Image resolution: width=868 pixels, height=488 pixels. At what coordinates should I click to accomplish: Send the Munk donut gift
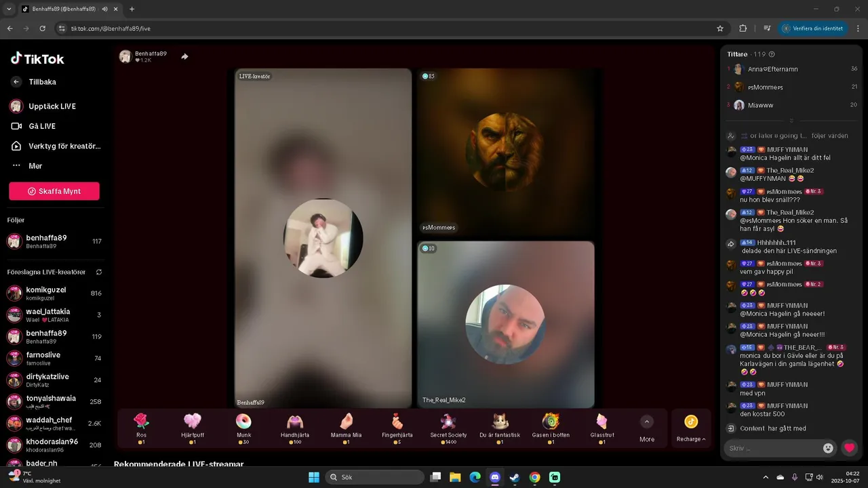point(243,428)
